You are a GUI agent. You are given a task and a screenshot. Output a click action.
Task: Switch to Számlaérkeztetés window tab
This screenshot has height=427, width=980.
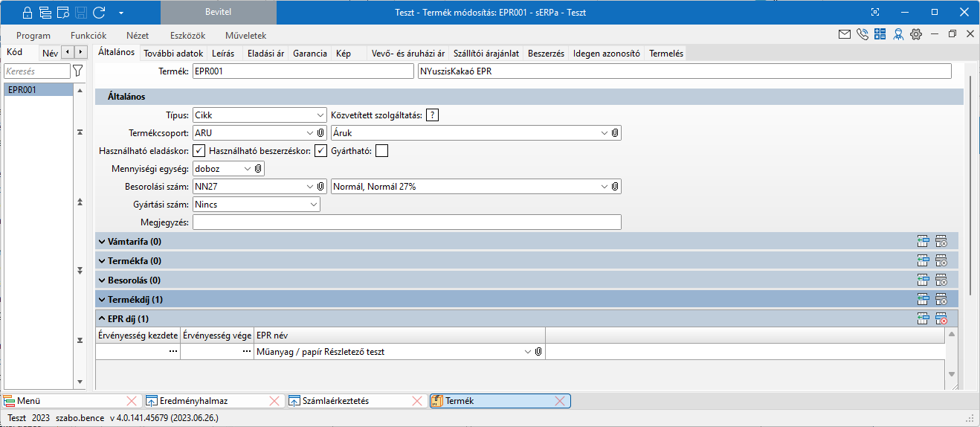click(x=335, y=401)
